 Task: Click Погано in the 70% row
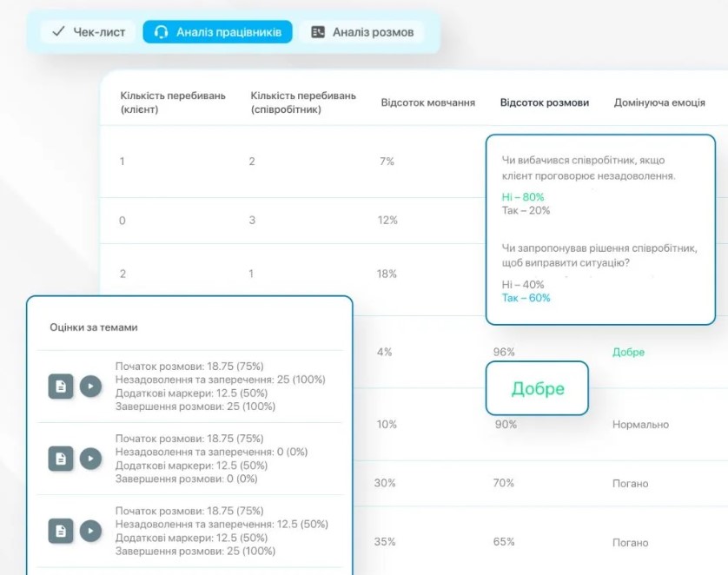[630, 483]
